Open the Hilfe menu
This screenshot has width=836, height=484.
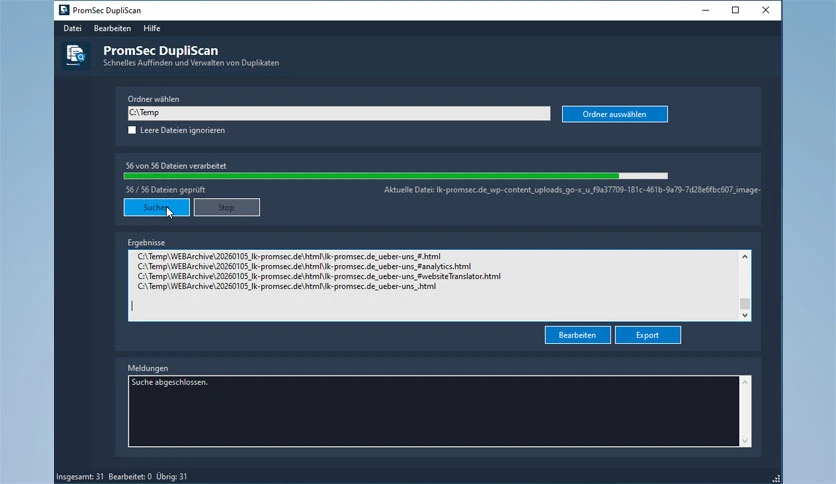[x=151, y=28]
